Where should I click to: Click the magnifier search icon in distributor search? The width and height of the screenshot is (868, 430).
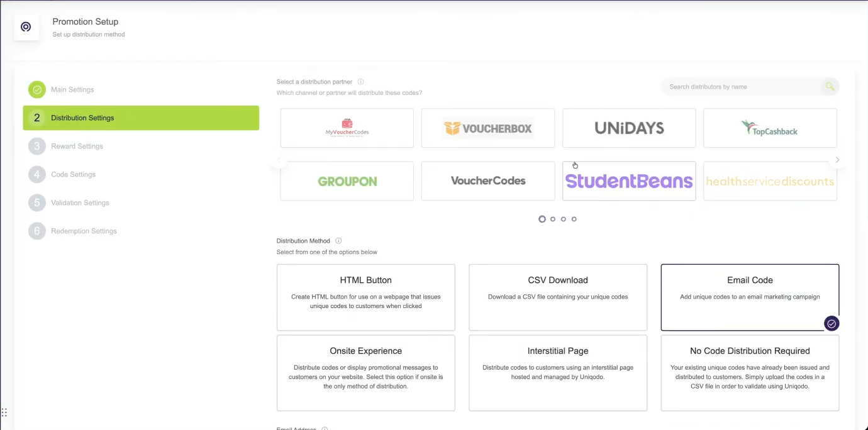(830, 87)
